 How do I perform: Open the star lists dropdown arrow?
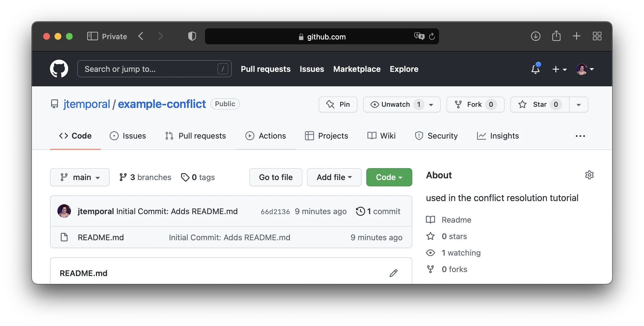coord(578,105)
